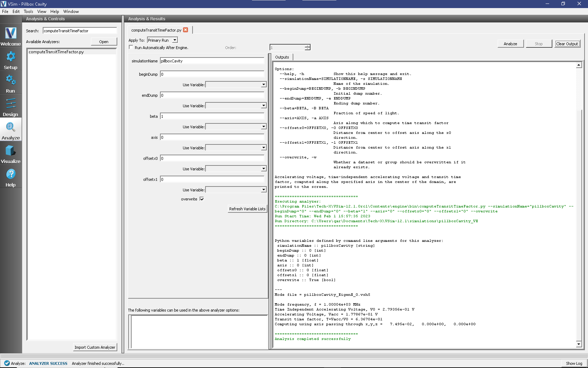Open the Apply To Primary Run dropdown
This screenshot has width=588, height=368.
pos(162,40)
